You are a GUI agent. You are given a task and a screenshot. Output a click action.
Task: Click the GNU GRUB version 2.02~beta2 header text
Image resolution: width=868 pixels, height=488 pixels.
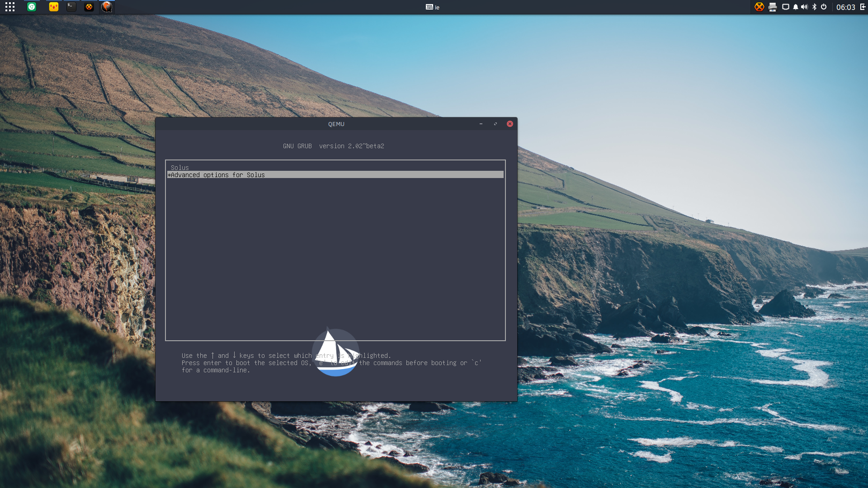point(334,146)
